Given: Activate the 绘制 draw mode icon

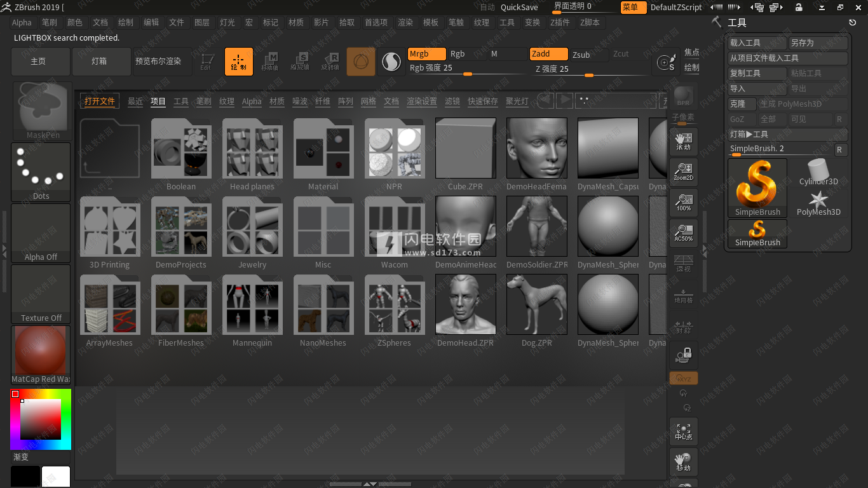Looking at the screenshot, I should tap(239, 62).
